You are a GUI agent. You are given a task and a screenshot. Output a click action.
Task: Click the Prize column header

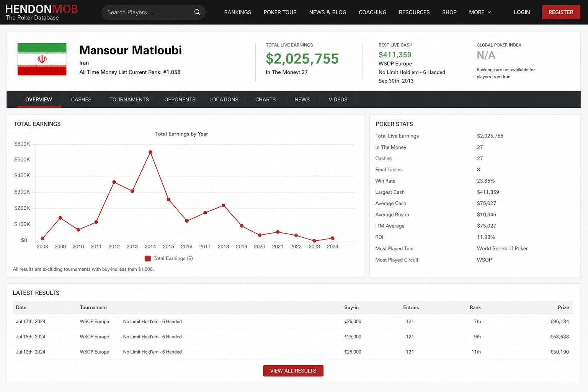(563, 307)
